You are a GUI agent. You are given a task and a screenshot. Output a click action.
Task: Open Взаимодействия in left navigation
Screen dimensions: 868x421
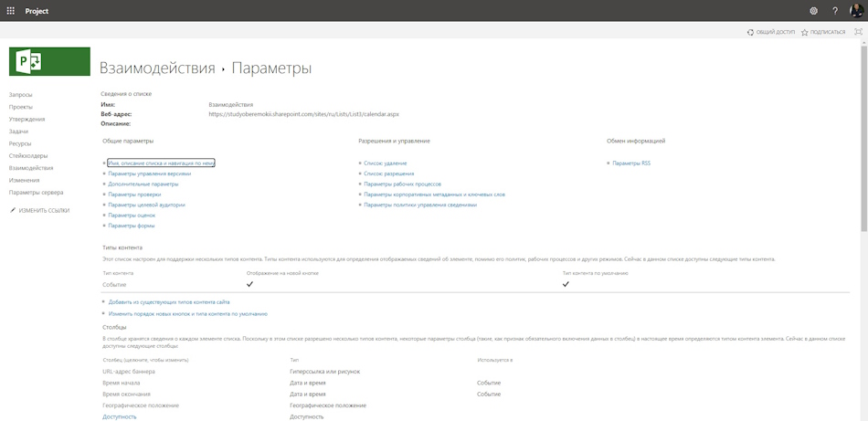[x=31, y=168]
